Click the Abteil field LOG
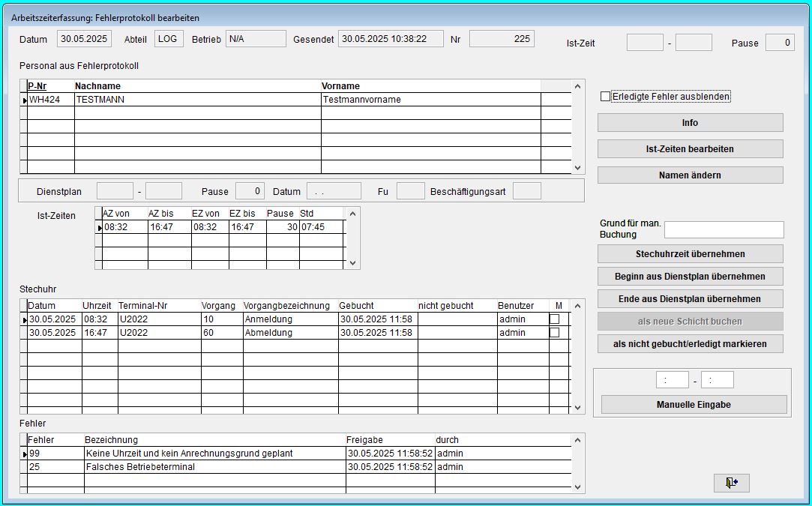The image size is (812, 506). tap(169, 39)
